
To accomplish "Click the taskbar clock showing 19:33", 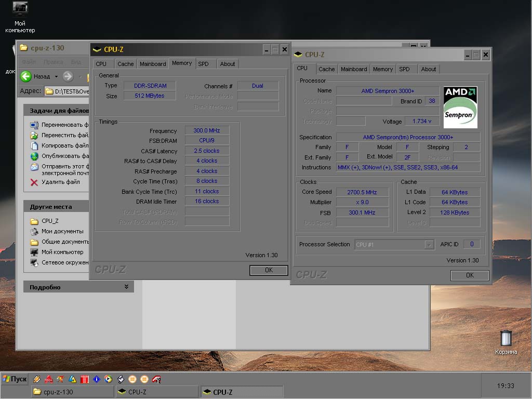I will point(506,386).
